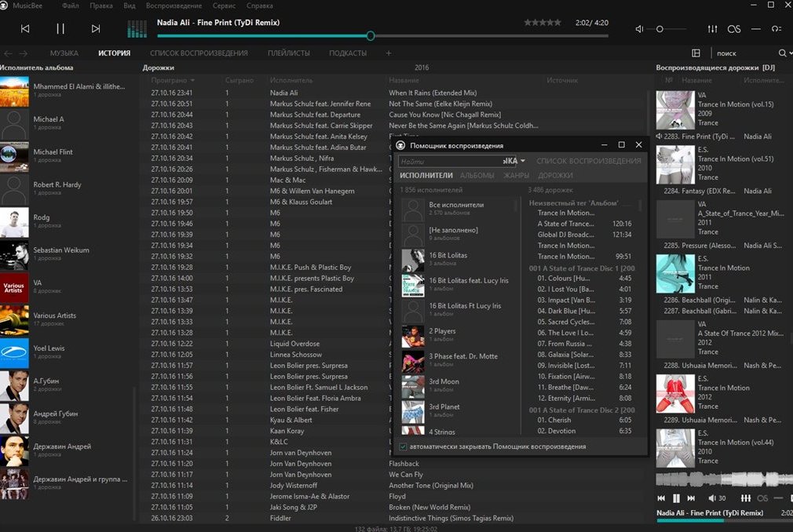Select the 001 A State of Trance Disc 2 header
Image resolution: width=793 pixels, height=532 pixels.
(582, 410)
